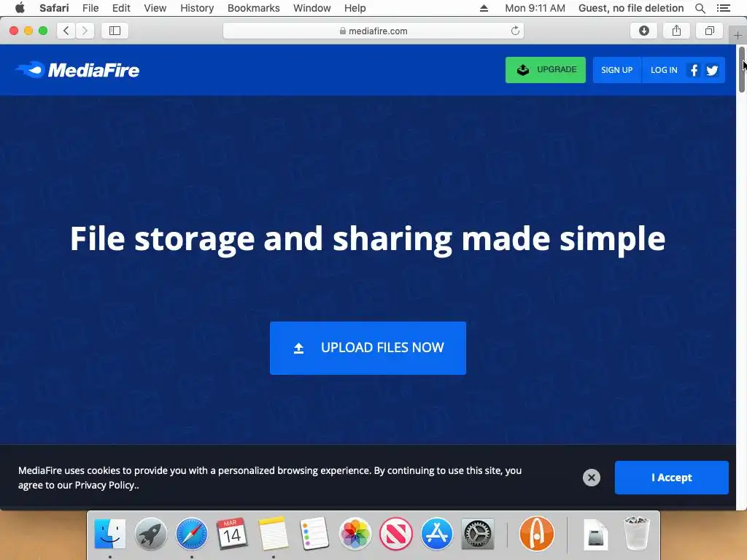Image resolution: width=747 pixels, height=560 pixels.
Task: Show the Safari sidebar
Action: pos(115,31)
